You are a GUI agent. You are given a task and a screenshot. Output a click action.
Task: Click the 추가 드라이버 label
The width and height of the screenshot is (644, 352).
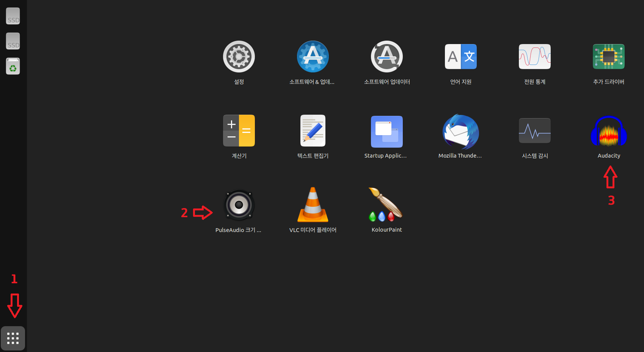[609, 82]
